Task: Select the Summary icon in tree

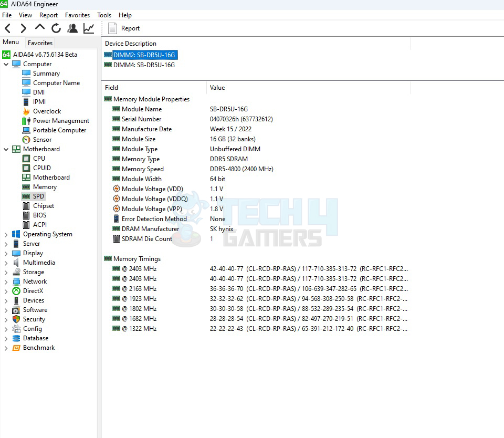Action: [26, 74]
